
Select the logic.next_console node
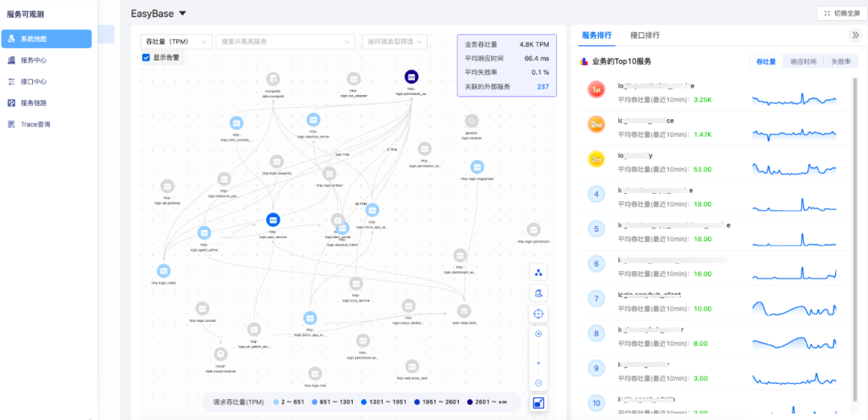[x=236, y=122]
